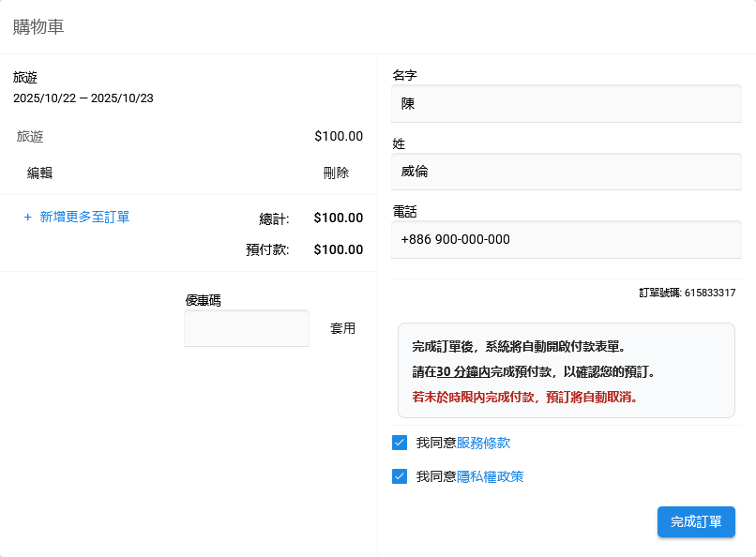Select the 姓 field containing 威倫
This screenshot has height=557, width=756.
pos(566,172)
